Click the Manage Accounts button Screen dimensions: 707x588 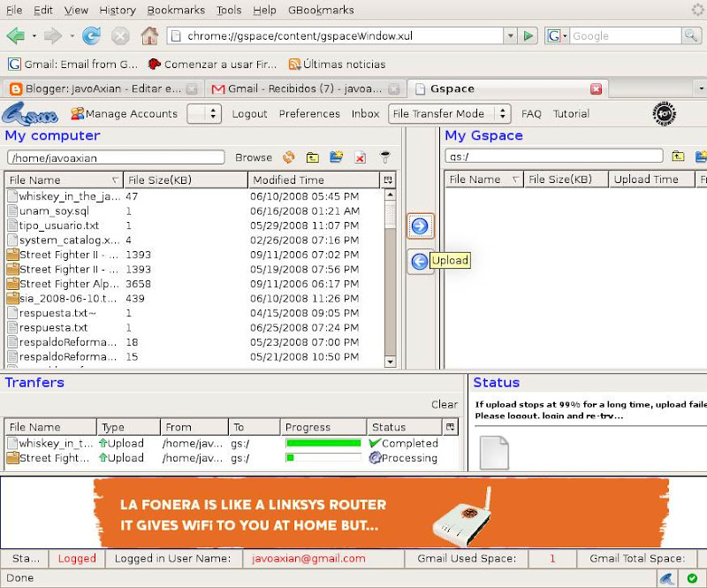tap(125, 114)
